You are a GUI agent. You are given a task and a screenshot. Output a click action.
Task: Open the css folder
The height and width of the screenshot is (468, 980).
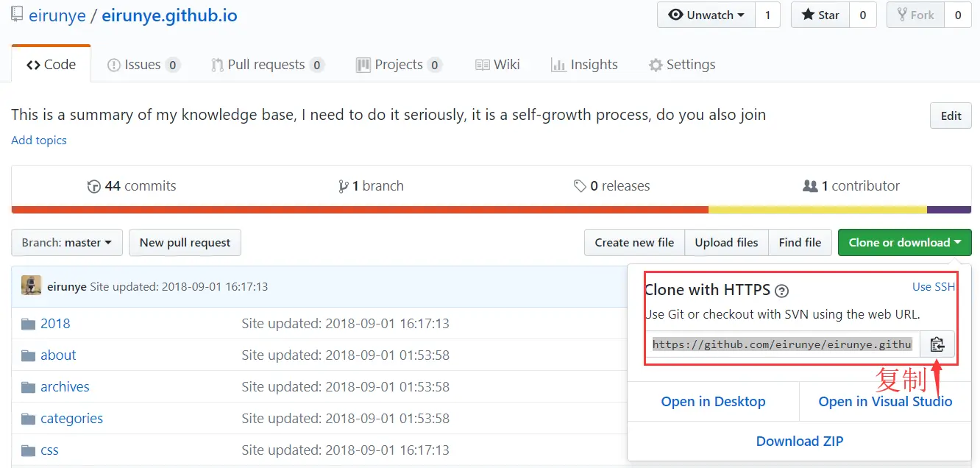click(x=49, y=450)
